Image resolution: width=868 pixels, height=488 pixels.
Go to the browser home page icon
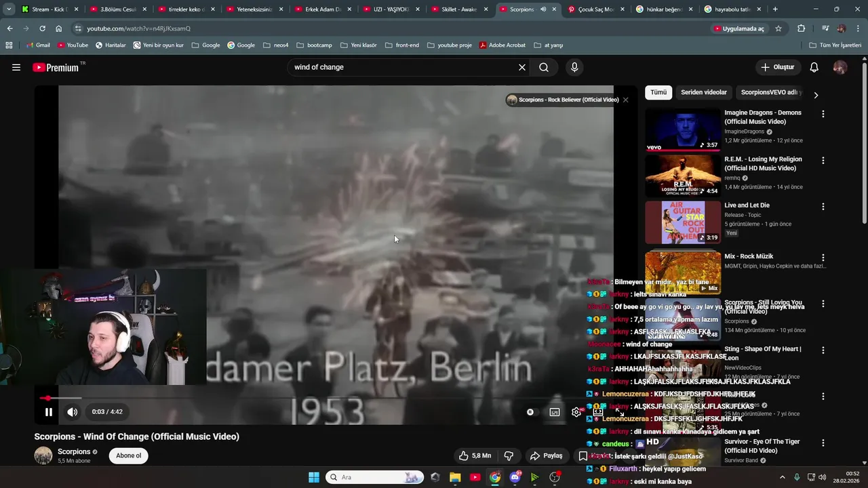tap(58, 28)
